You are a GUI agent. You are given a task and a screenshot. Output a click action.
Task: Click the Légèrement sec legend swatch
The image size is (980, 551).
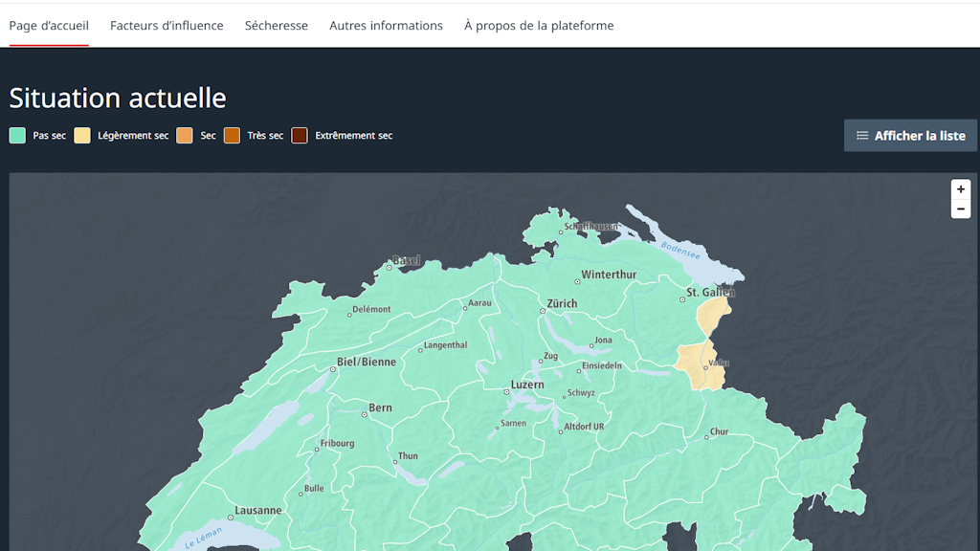pyautogui.click(x=82, y=136)
